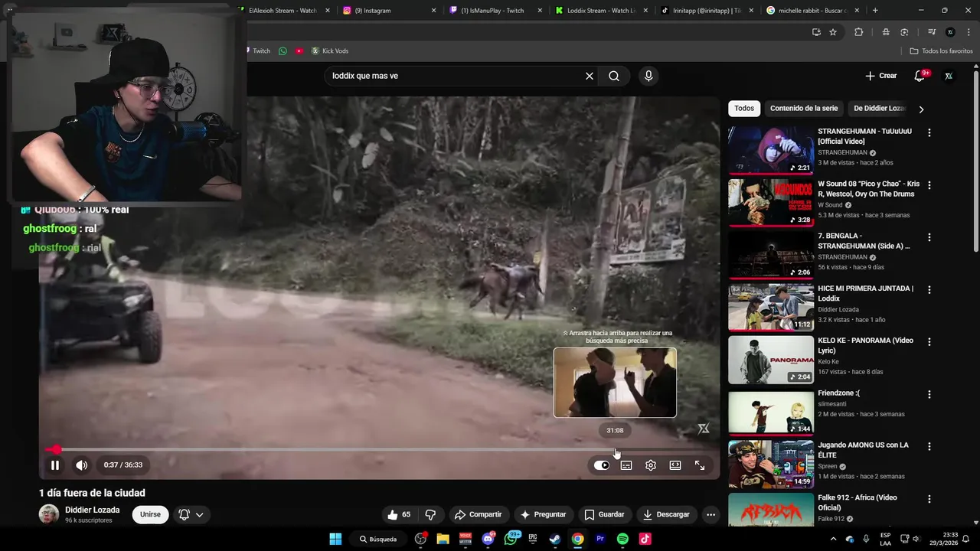The image size is (980, 551).
Task: Open Chrome three-dot menu
Action: coord(969,31)
